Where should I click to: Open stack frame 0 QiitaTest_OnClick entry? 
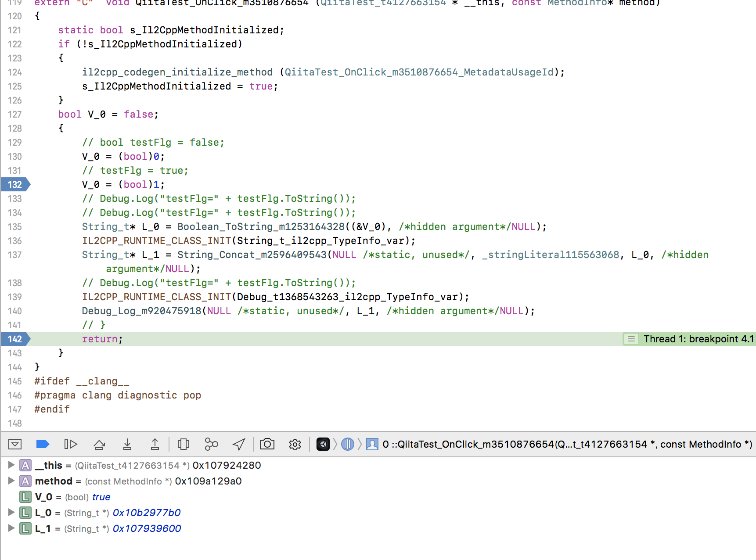pyautogui.click(x=567, y=444)
